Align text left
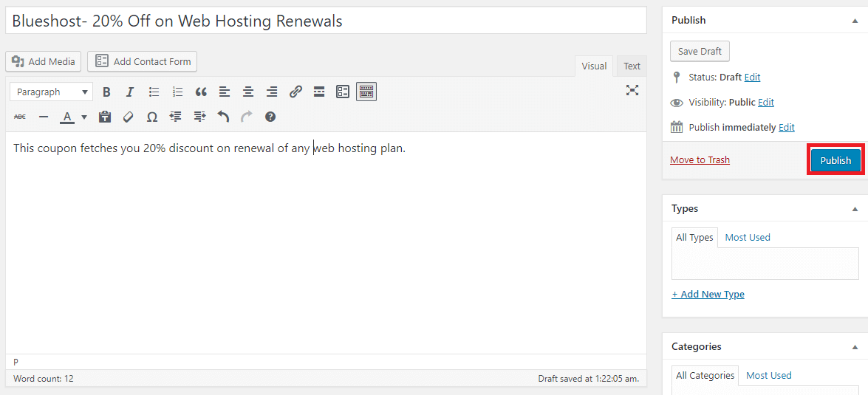The height and width of the screenshot is (395, 868). pos(224,92)
